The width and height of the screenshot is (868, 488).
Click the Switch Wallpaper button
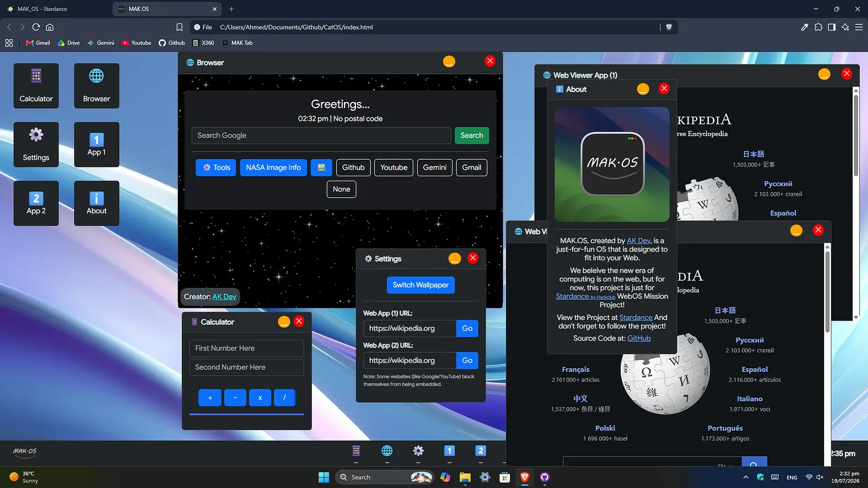pyautogui.click(x=420, y=285)
